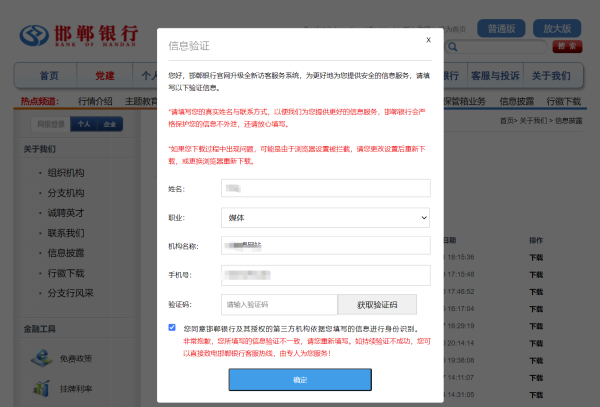This screenshot has width=600, height=407.
Task: Toggle the identity consent checkbox
Action: tap(172, 327)
